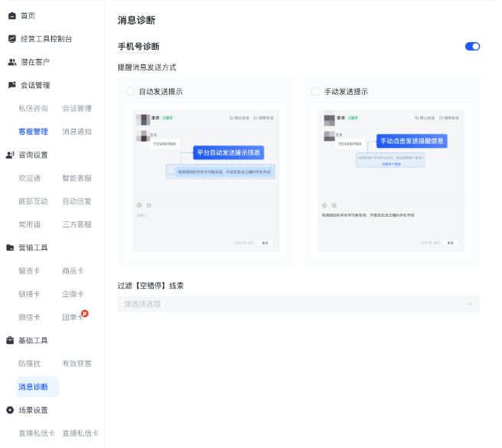Open 有效获客 basic tool
The height and width of the screenshot is (448, 502).
click(x=77, y=364)
